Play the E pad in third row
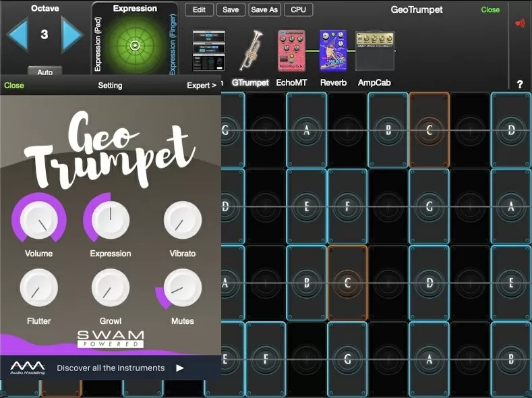The width and height of the screenshot is (532, 398). click(x=511, y=283)
